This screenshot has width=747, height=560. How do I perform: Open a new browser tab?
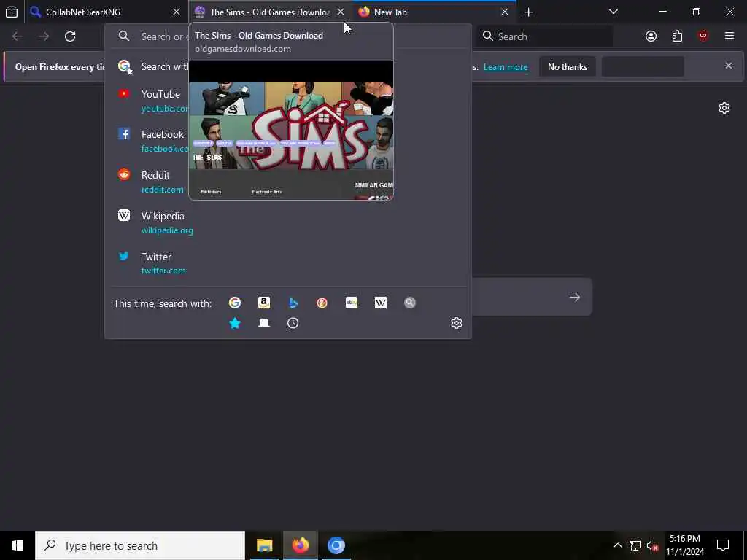pyautogui.click(x=528, y=12)
